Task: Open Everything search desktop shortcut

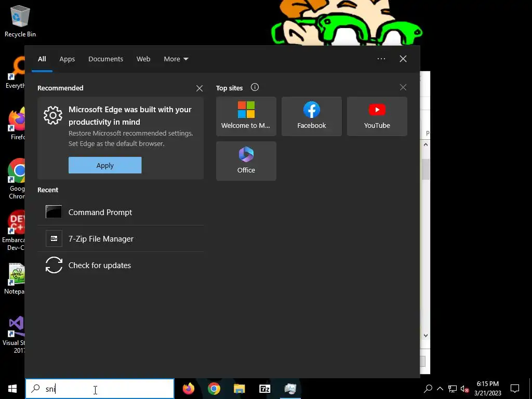Action: (x=16, y=73)
